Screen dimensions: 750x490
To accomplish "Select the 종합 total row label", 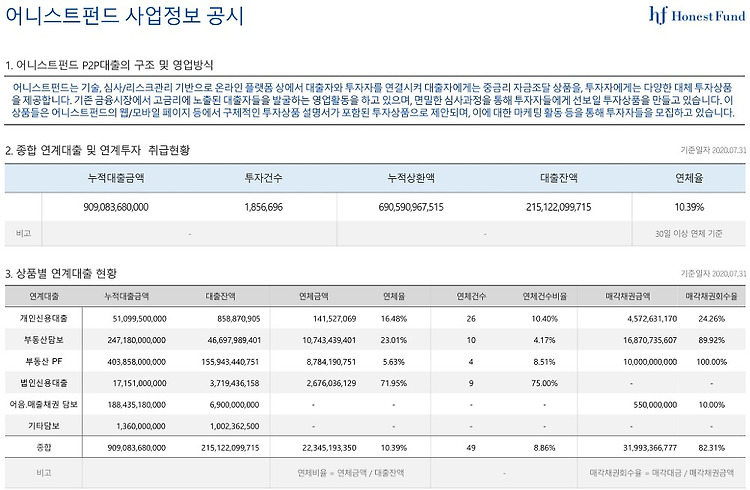I will (x=44, y=447).
